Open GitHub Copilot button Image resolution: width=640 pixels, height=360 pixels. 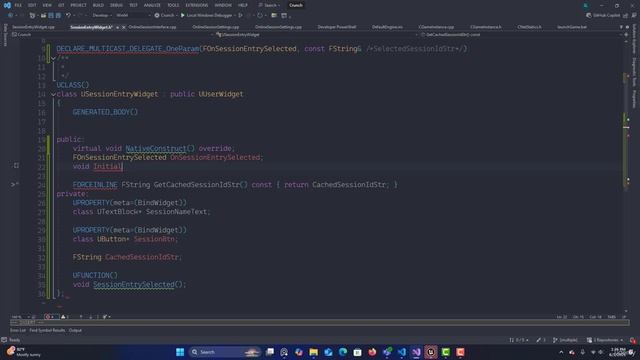tap(603, 16)
